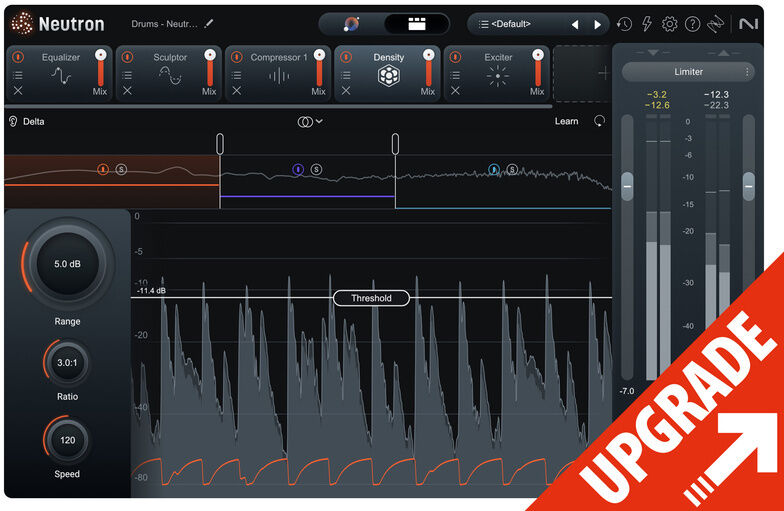Click the Learn crossover button
This screenshot has height=511, width=784.
pyautogui.click(x=566, y=121)
